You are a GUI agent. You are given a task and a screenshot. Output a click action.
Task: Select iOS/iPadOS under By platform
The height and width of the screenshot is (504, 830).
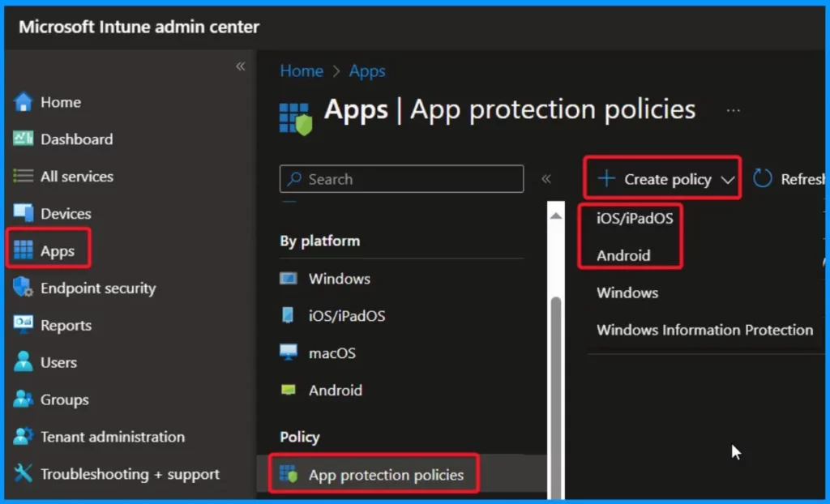coord(347,315)
